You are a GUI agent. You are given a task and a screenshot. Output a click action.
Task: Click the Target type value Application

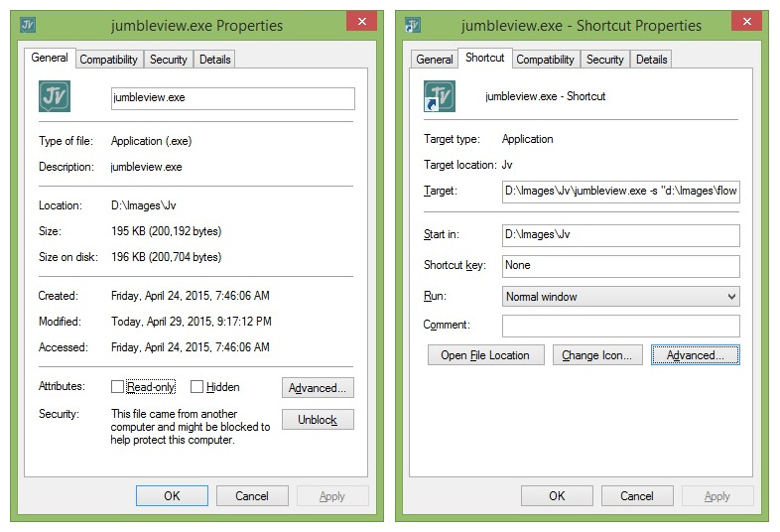(527, 139)
